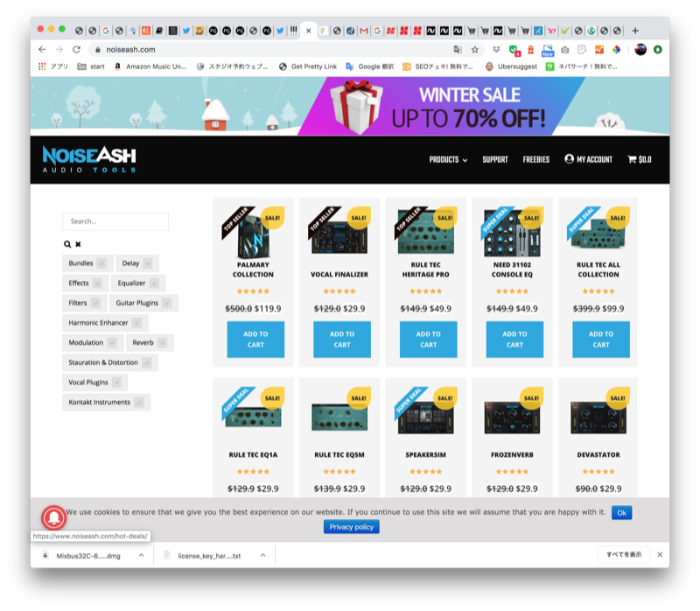Open the Ubersuggest bookmark
Viewport: 700px width, 611px height.
512,67
